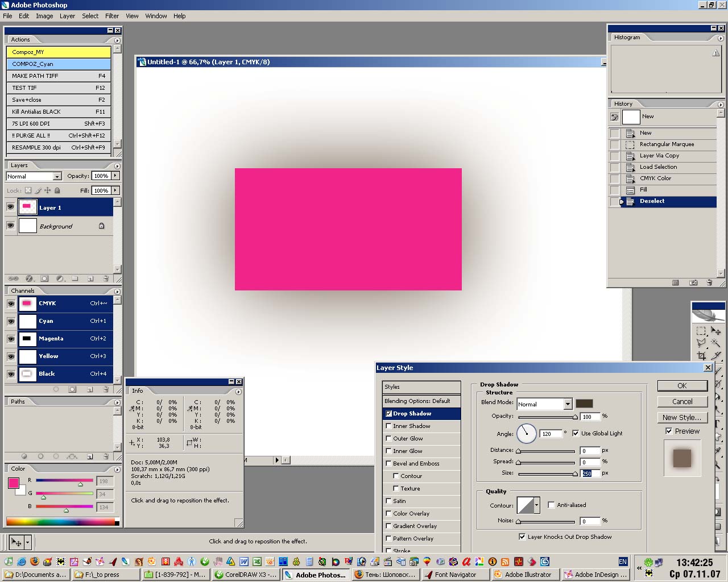The image size is (728, 582).
Task: Click lock position icon
Action: coord(48,190)
